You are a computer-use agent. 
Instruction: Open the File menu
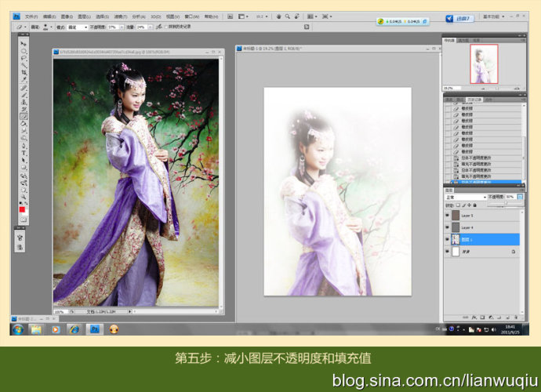tap(31, 16)
